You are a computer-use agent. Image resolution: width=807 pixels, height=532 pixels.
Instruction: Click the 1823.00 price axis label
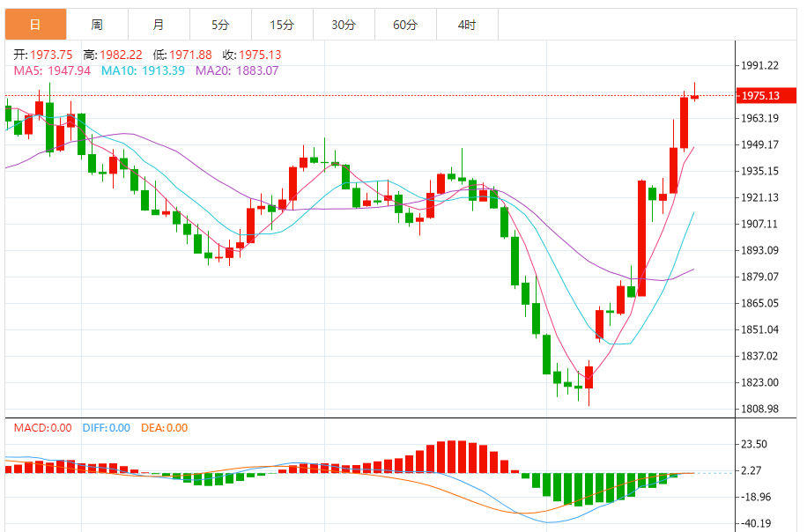tap(759, 382)
